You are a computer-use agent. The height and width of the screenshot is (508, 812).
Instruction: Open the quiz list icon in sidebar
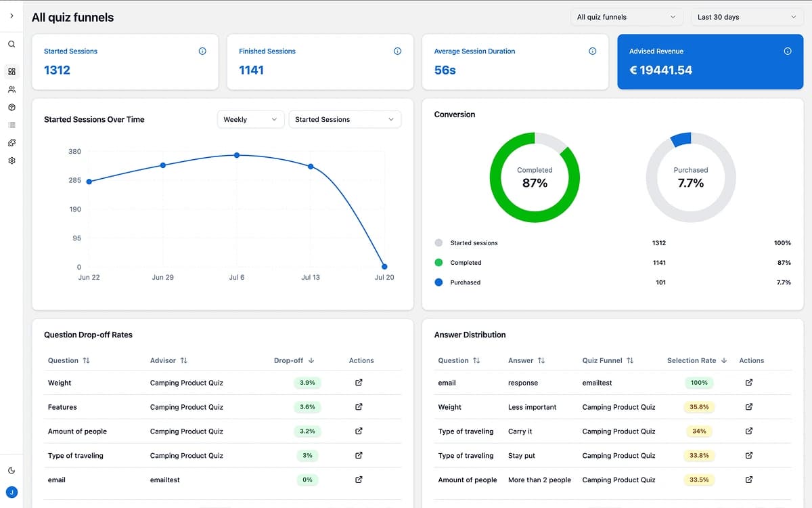click(x=12, y=125)
